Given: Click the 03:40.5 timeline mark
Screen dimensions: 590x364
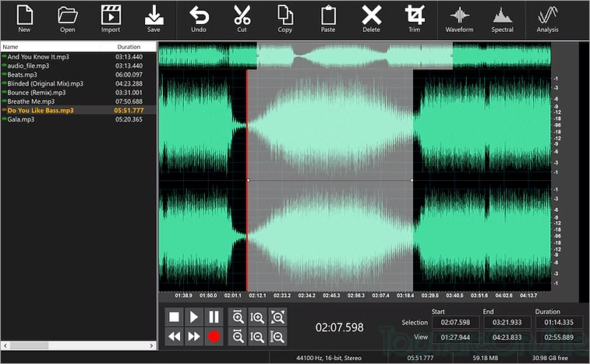Looking at the screenshot, I should click(454, 295).
